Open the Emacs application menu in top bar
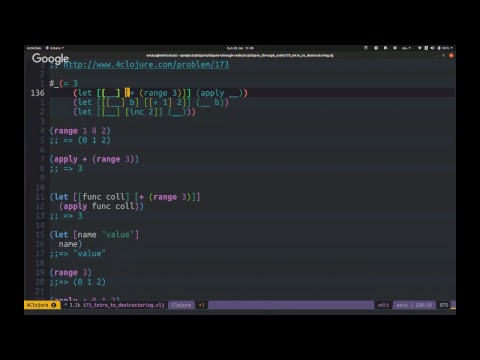The width and height of the screenshot is (480, 360). click(x=55, y=48)
